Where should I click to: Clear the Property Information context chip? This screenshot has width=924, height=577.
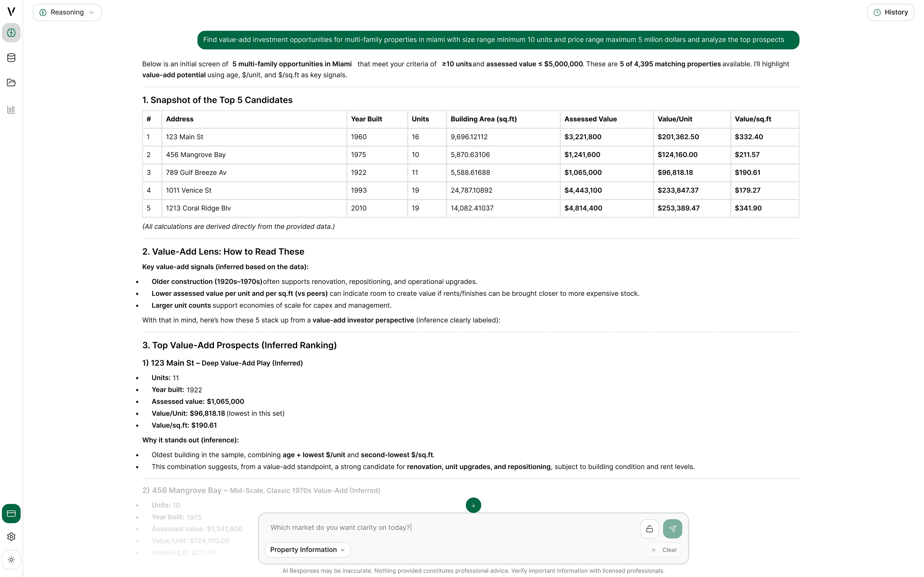tap(664, 550)
